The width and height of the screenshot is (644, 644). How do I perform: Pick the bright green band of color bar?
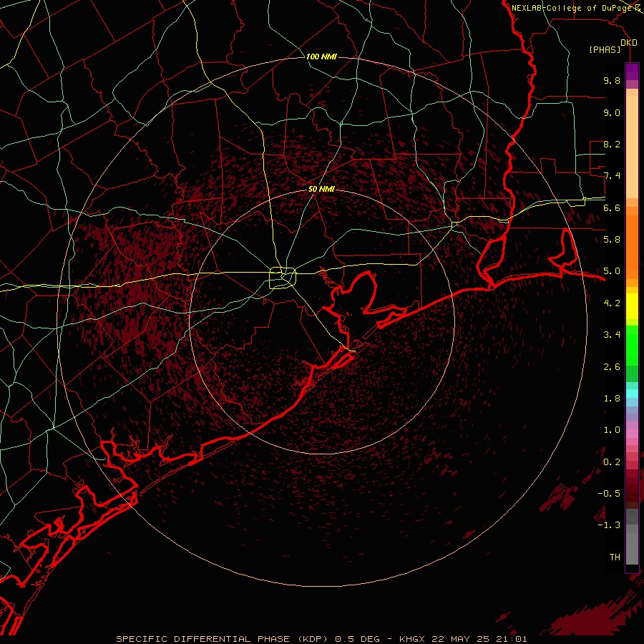point(632,345)
